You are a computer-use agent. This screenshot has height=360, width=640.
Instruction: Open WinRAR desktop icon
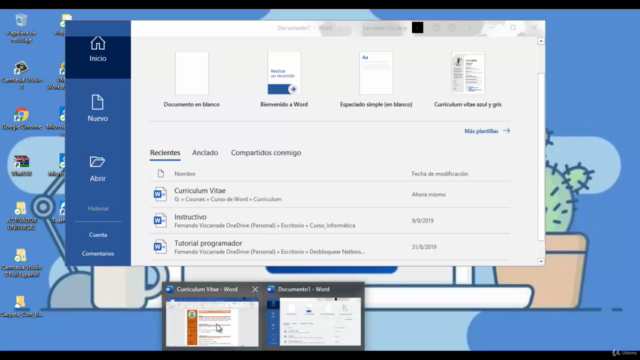(x=21, y=166)
